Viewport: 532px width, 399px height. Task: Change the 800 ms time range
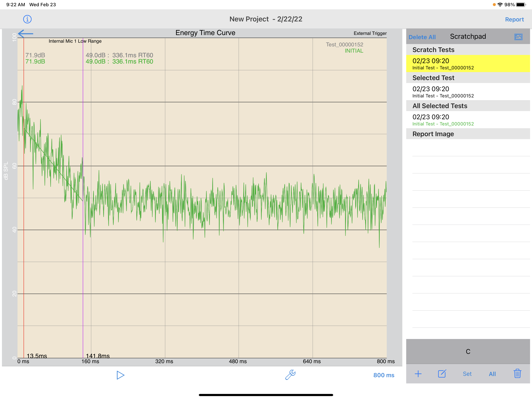pos(384,375)
